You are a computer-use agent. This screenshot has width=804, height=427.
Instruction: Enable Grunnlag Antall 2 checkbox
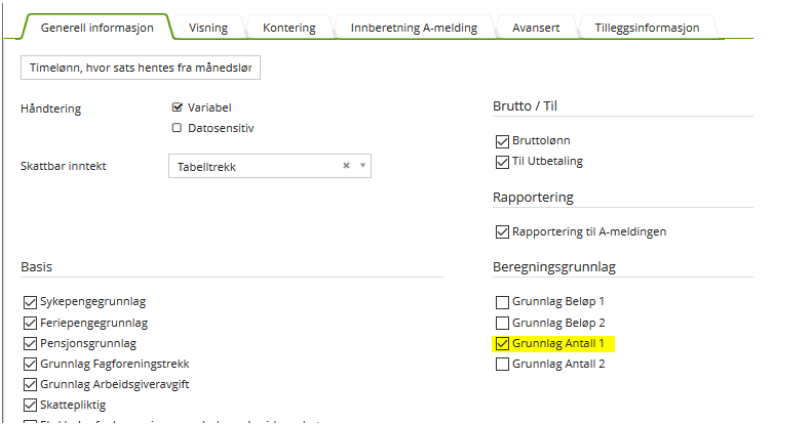pyautogui.click(x=502, y=364)
